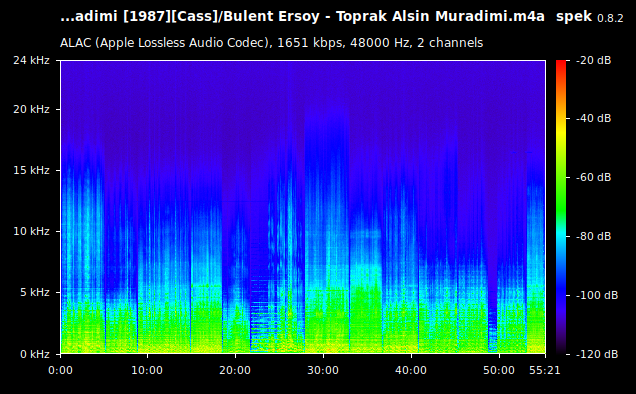Click the 55:21 end time label
Viewport: 636px width, 394px height.
coord(544,370)
